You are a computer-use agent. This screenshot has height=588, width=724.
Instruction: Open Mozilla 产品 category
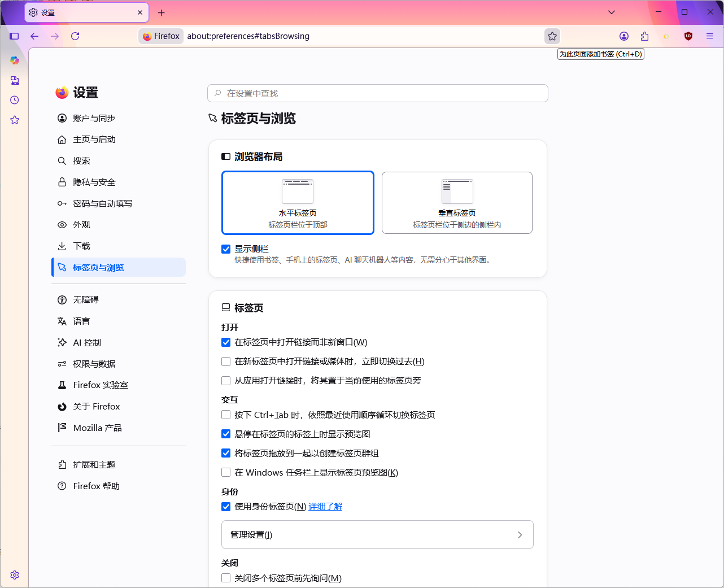(x=119, y=428)
